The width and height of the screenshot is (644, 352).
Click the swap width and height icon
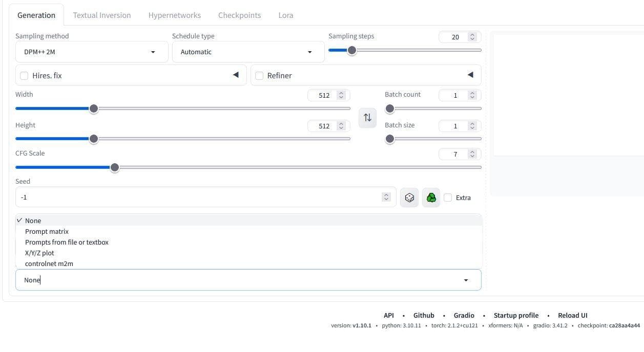(367, 118)
